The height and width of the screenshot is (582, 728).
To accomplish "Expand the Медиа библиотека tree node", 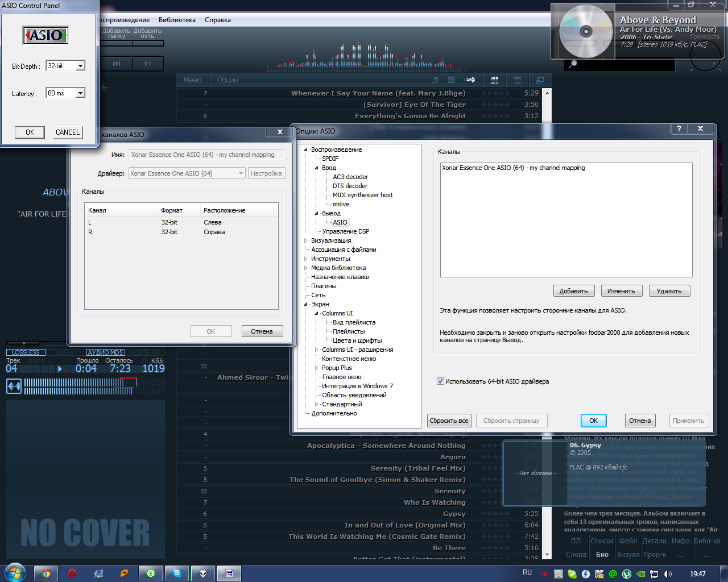I will coord(306,268).
